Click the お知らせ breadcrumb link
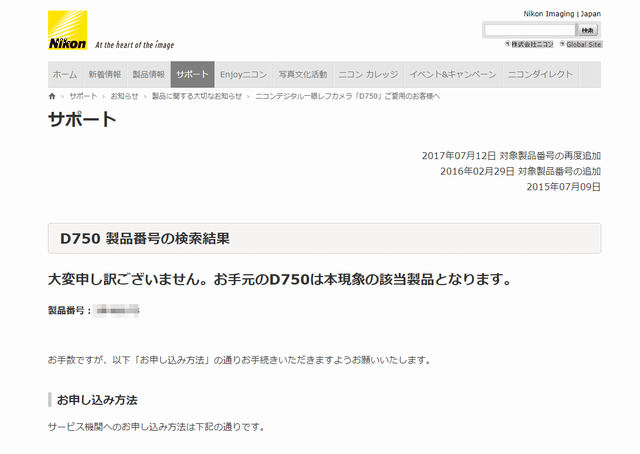 click(124, 96)
